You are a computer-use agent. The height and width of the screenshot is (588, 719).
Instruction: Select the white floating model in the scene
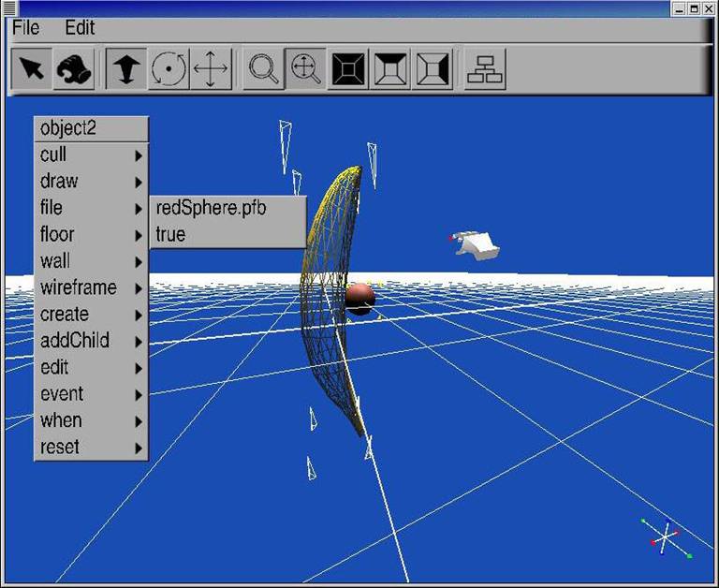475,245
